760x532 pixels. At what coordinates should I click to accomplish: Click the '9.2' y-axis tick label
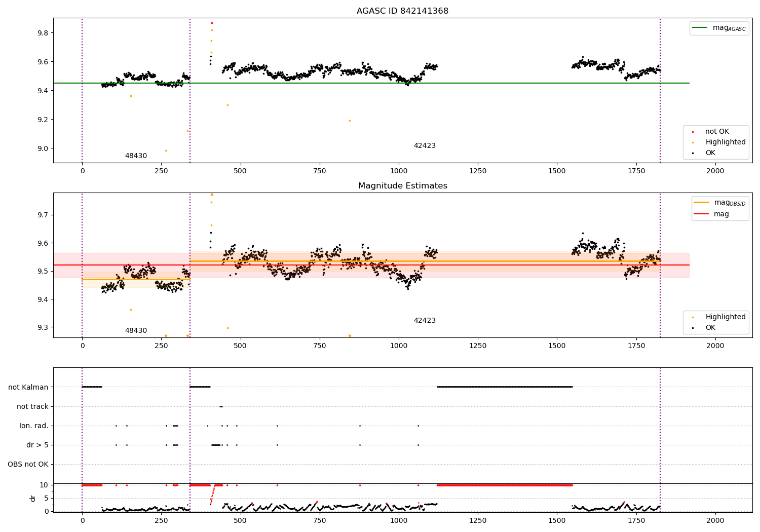point(42,120)
